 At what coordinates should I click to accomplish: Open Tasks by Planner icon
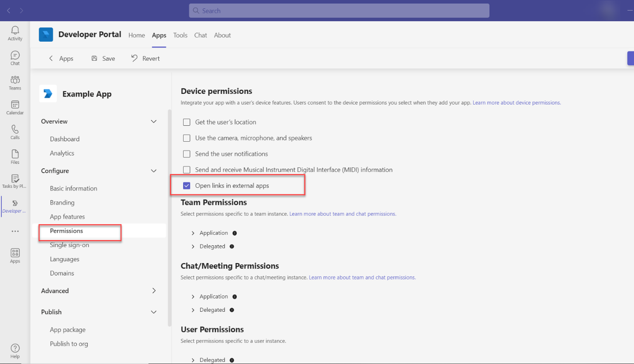point(15,182)
